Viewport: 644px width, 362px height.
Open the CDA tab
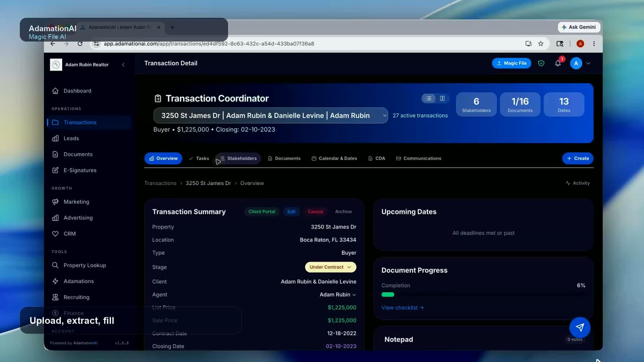pos(377,158)
